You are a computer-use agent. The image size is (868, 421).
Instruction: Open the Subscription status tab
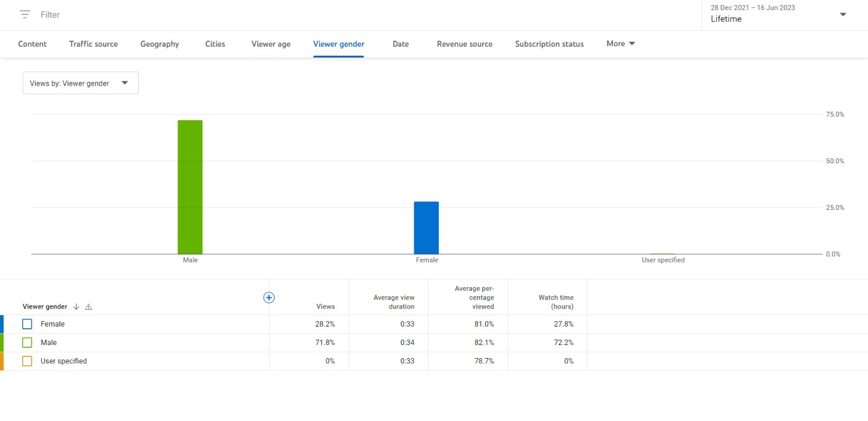point(550,44)
